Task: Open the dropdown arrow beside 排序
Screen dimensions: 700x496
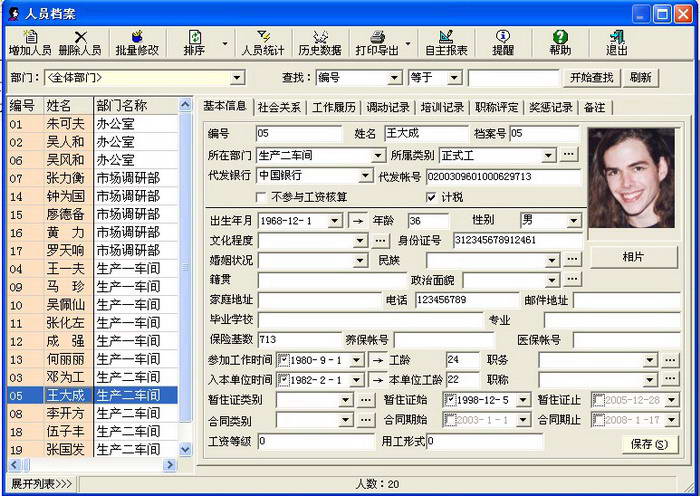Action: pos(225,44)
